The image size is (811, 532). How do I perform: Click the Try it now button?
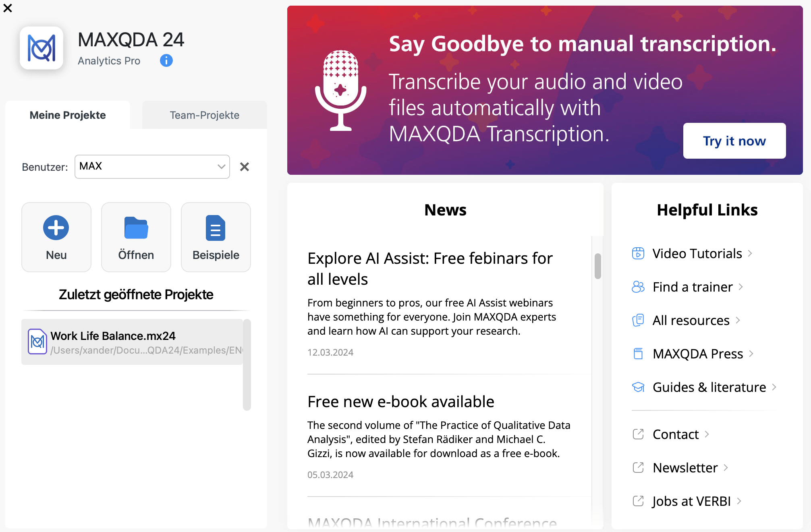[734, 141]
